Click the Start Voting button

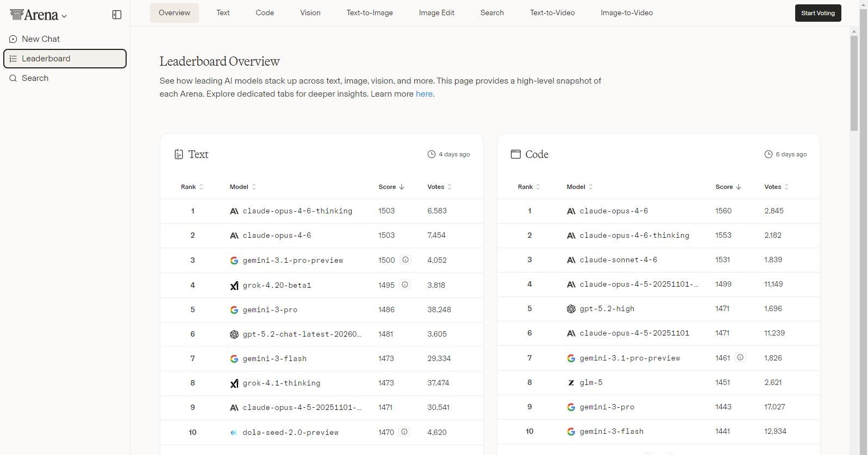pos(818,13)
